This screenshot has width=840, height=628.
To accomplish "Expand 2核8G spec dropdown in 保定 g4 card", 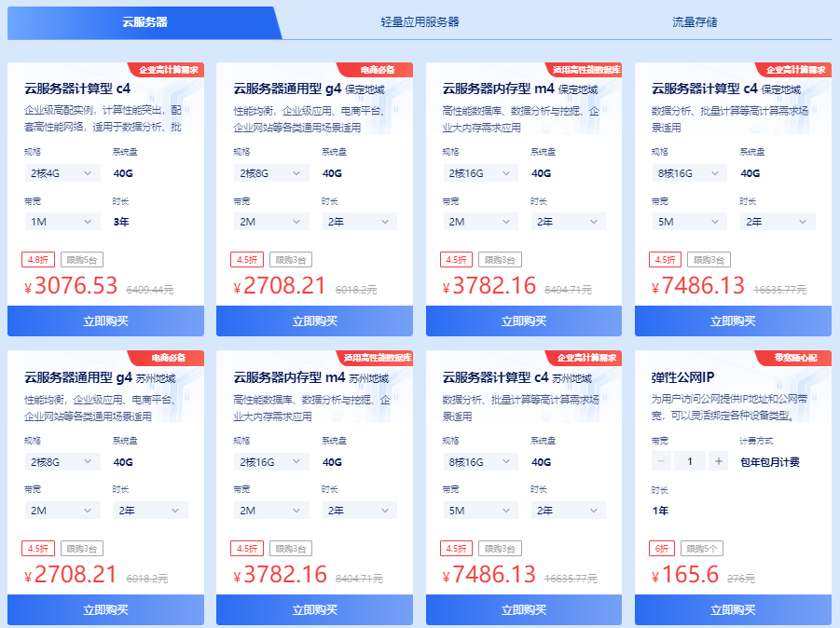I will click(x=271, y=173).
